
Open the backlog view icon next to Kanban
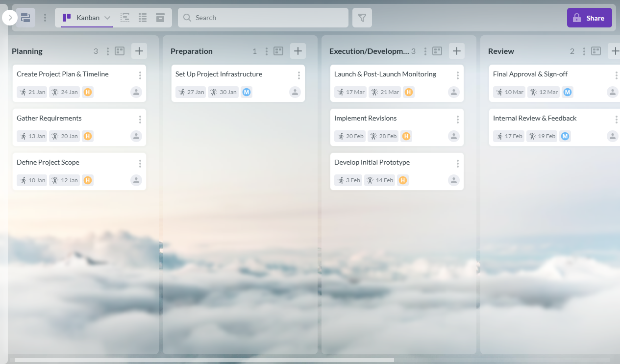tap(125, 17)
